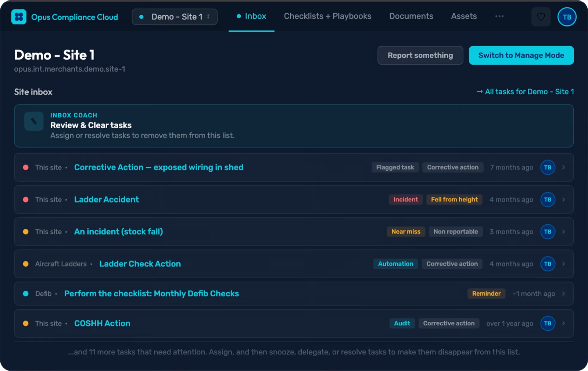588x371 pixels.
Task: Go to the Documents tab
Action: pos(411,16)
